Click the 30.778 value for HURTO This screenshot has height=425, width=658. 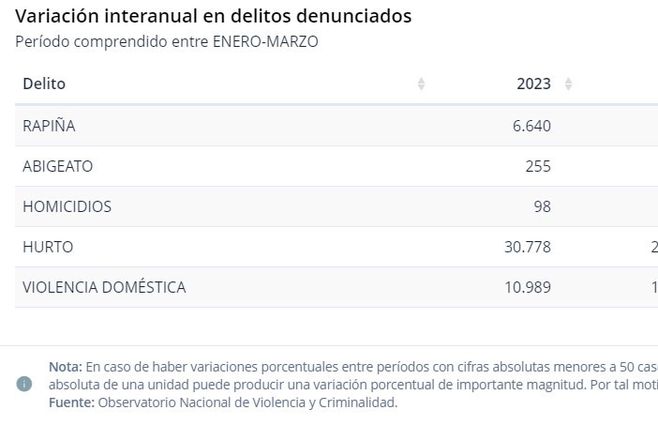(x=527, y=247)
